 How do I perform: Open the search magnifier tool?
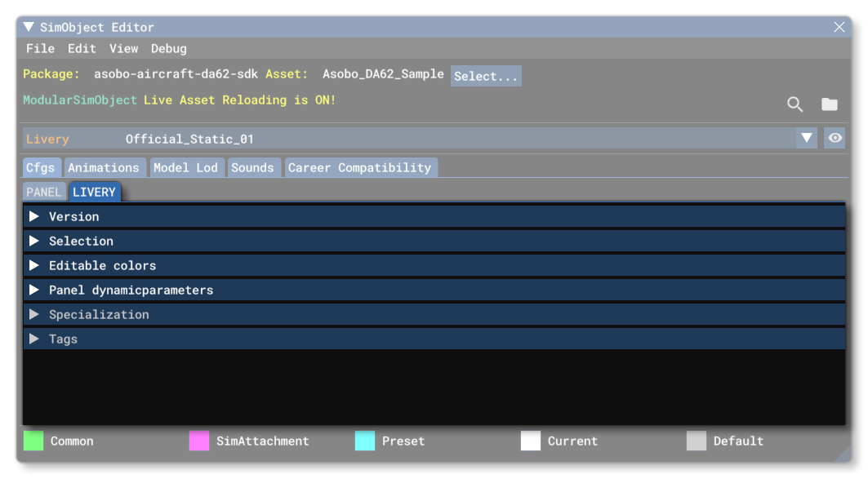(795, 104)
